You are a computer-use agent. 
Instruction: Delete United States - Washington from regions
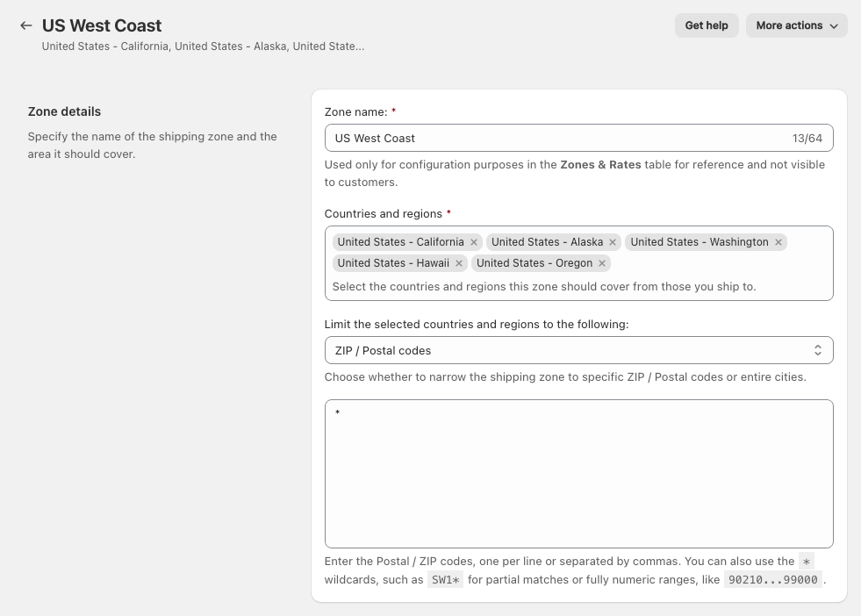(x=778, y=242)
